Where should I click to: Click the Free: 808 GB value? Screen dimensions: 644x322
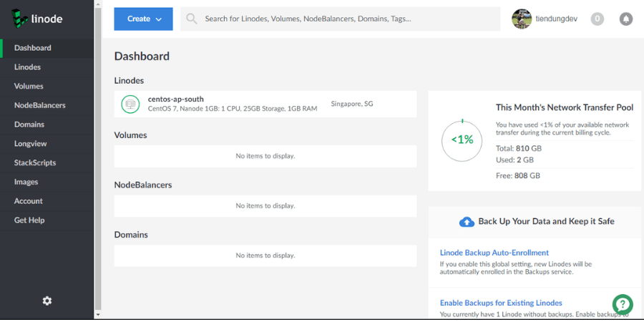[x=518, y=176]
